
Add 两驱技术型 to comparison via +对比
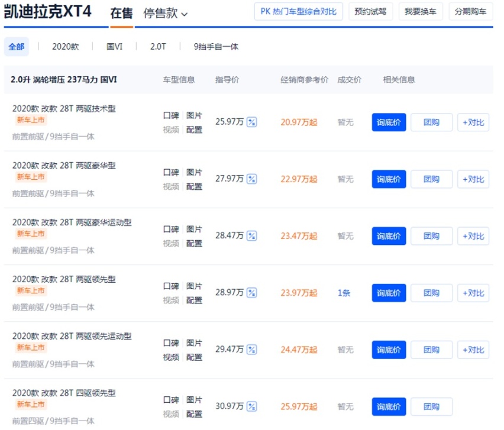click(x=473, y=122)
